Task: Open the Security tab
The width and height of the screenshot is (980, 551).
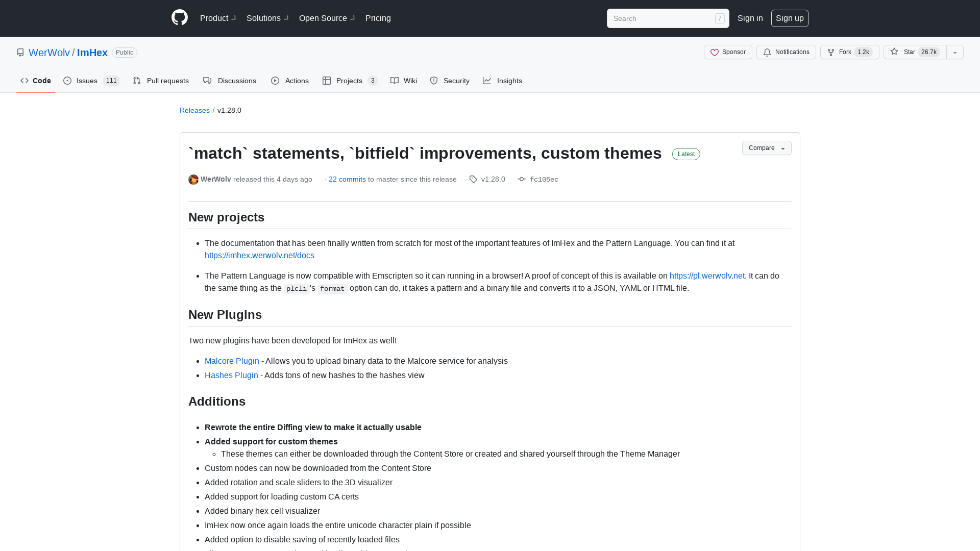Action: 450,81
